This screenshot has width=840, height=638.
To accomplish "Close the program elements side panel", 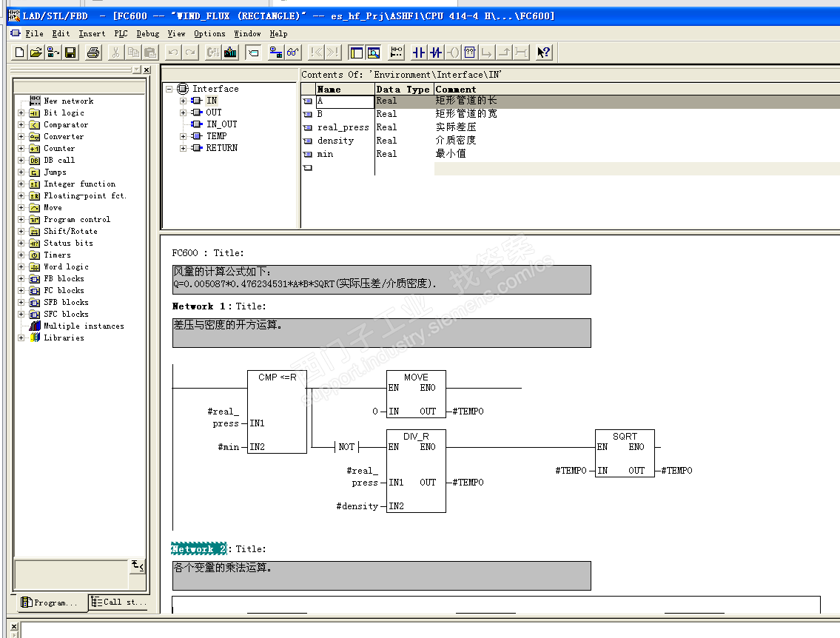I will 147,70.
